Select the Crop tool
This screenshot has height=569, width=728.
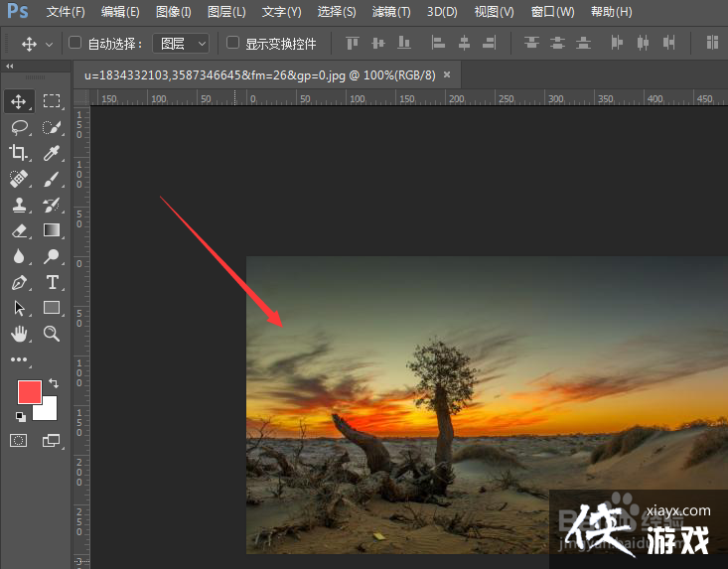tap(19, 153)
